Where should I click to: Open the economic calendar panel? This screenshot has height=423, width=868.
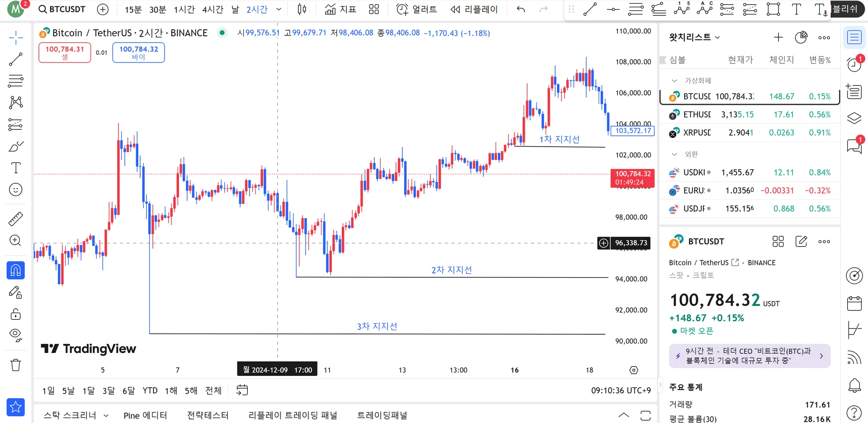click(854, 303)
